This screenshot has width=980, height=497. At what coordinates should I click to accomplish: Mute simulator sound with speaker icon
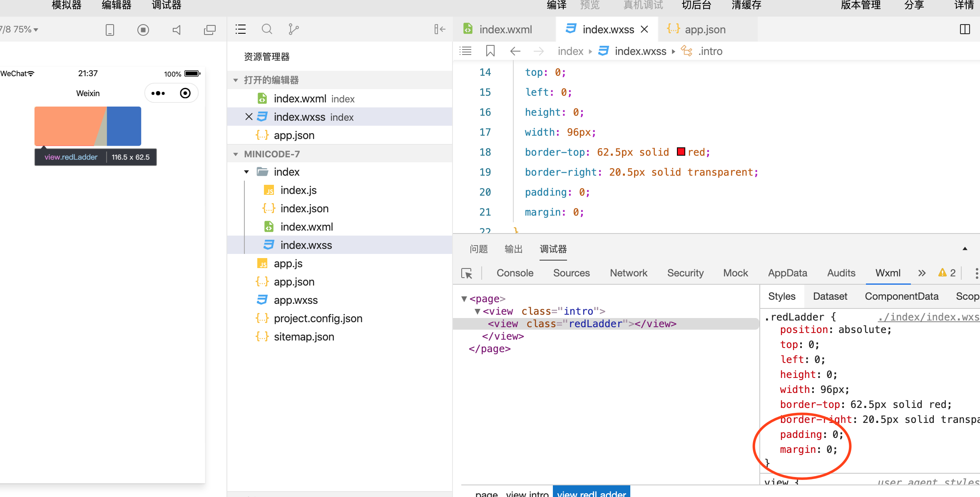point(177,30)
